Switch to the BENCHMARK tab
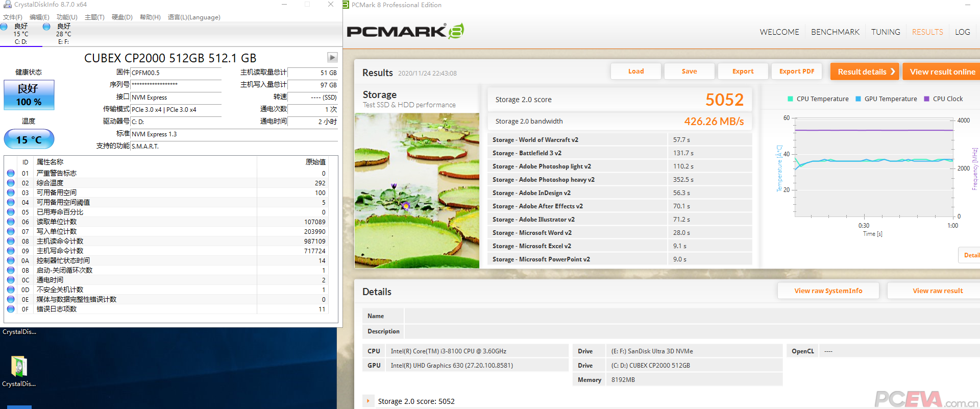 835,32
